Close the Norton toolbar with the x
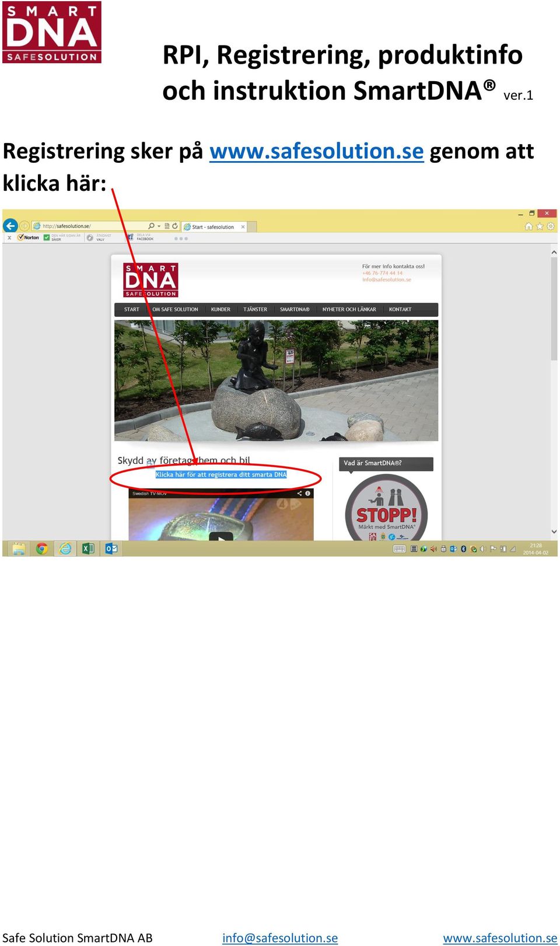Image resolution: width=560 pixels, height=946 pixels. coord(9,238)
